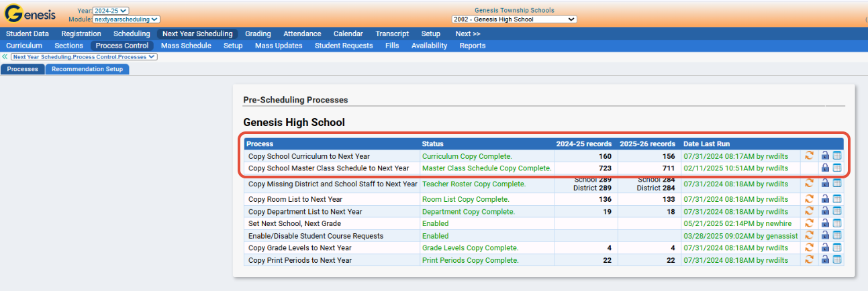Open the table icon for Copy Print Periods

coord(836,259)
